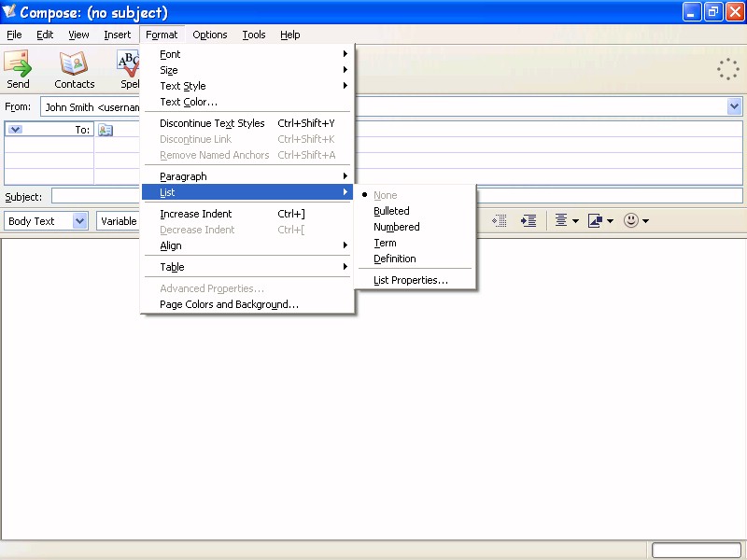Image resolution: width=747 pixels, height=560 pixels.
Task: Open the smiley dropdown arrow
Action: point(645,221)
